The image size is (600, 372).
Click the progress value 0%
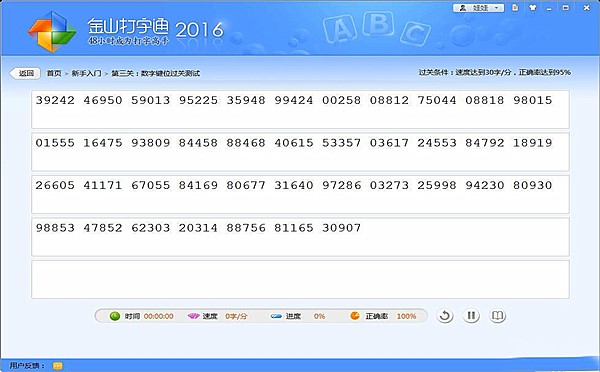click(x=319, y=316)
